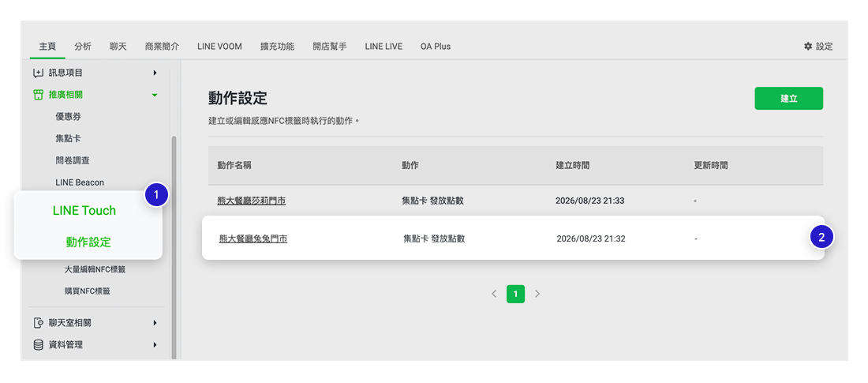
Task: Click the sidebar vertical scrollbar
Action: pyautogui.click(x=174, y=246)
